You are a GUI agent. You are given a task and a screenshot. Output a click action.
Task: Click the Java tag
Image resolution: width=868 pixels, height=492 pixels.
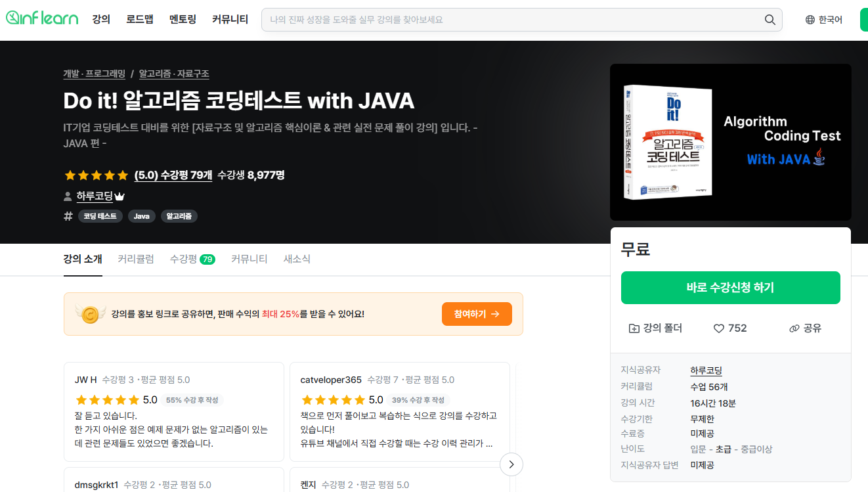142,216
